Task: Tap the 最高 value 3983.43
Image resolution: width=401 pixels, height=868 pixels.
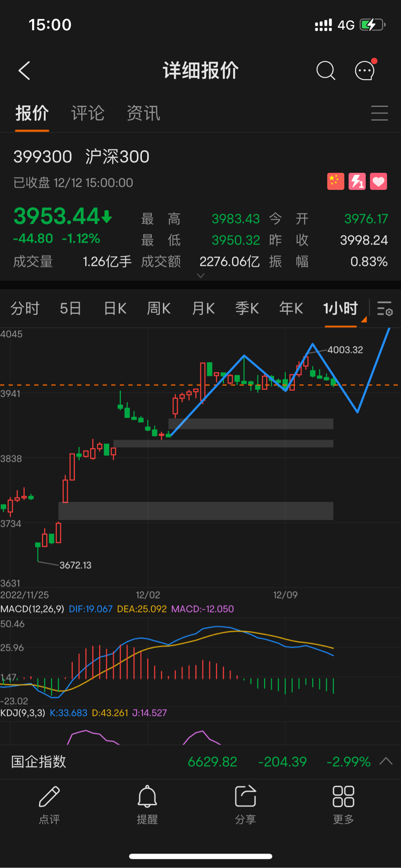Action: (236, 219)
